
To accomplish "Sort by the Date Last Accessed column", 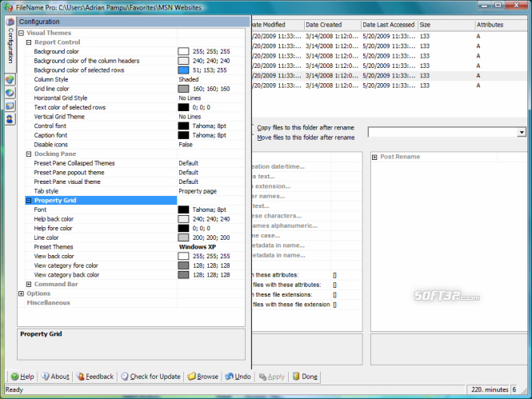I will point(389,25).
